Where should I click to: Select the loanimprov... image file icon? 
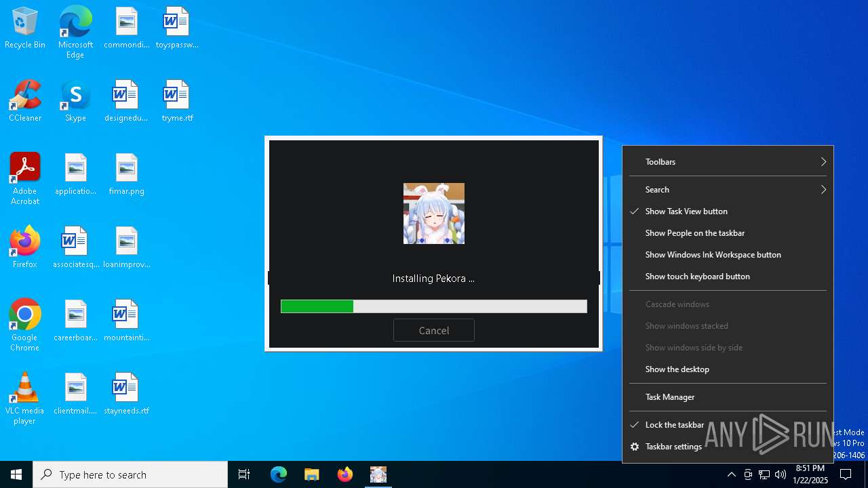point(126,248)
